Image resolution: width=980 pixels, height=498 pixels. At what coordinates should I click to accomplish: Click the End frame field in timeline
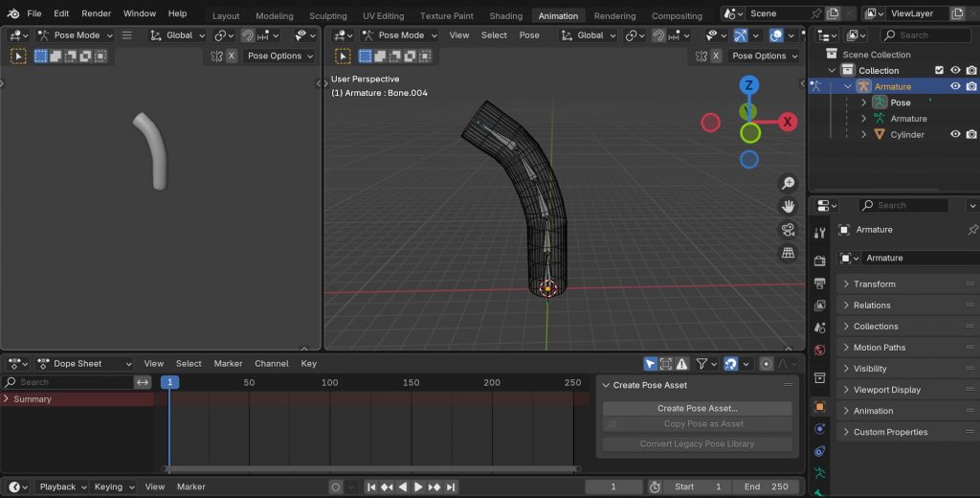[767, 487]
